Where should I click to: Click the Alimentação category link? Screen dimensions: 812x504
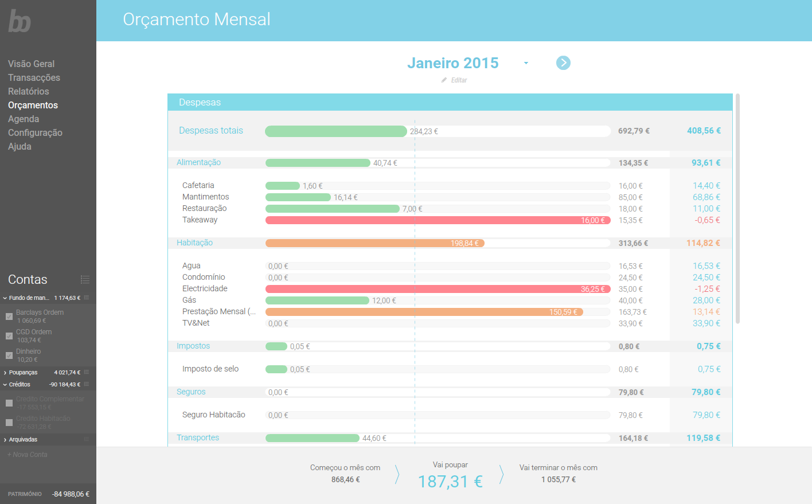pyautogui.click(x=198, y=162)
